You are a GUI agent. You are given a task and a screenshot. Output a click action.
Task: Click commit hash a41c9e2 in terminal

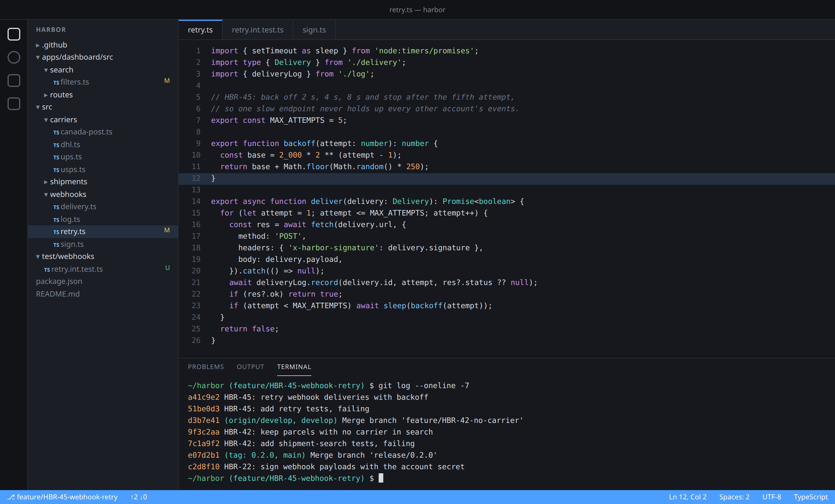coord(204,397)
